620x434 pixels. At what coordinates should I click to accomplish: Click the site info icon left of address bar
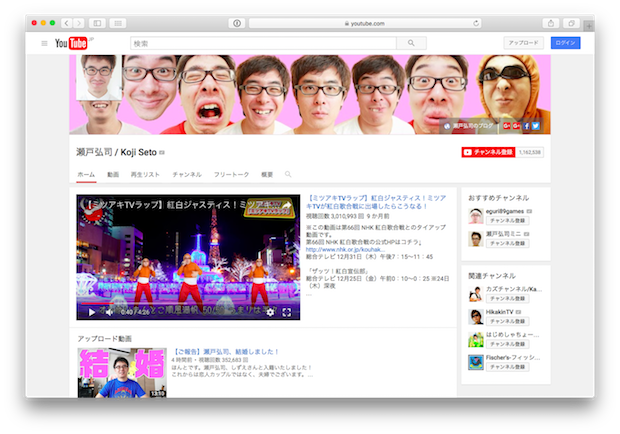237,23
